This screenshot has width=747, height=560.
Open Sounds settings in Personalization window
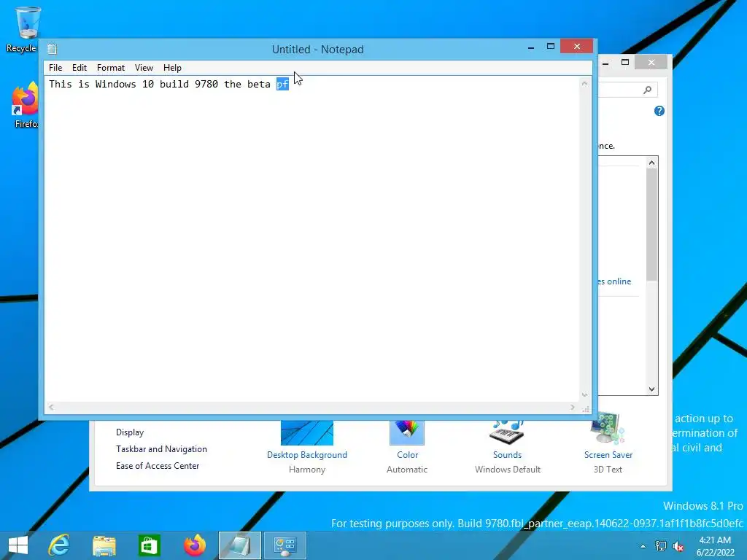tap(507, 455)
